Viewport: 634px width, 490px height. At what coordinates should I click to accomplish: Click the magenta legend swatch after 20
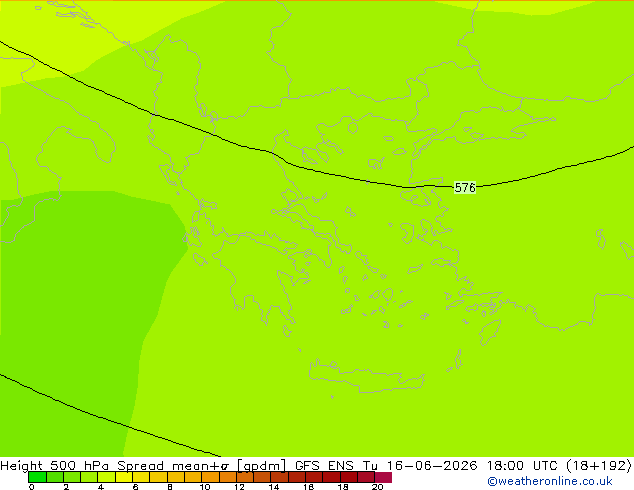pyautogui.click(x=383, y=477)
